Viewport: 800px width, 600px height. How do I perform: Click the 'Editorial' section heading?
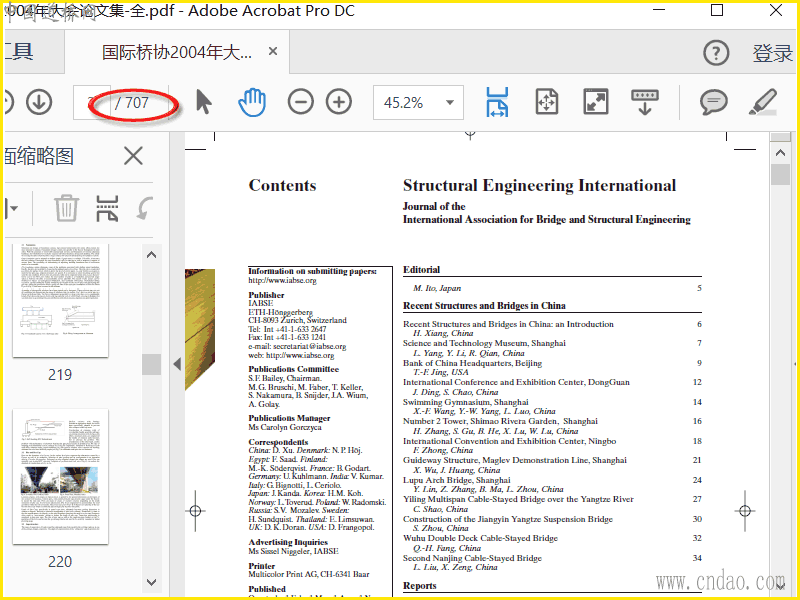[421, 269]
